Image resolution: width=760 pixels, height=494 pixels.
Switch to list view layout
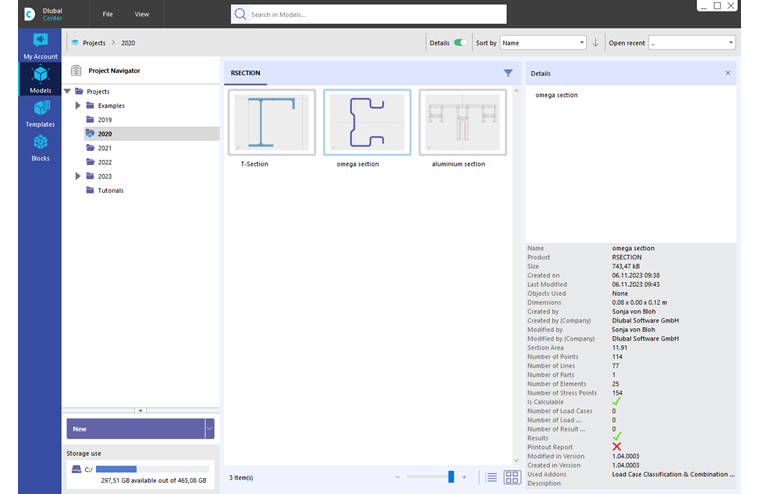[x=491, y=478]
